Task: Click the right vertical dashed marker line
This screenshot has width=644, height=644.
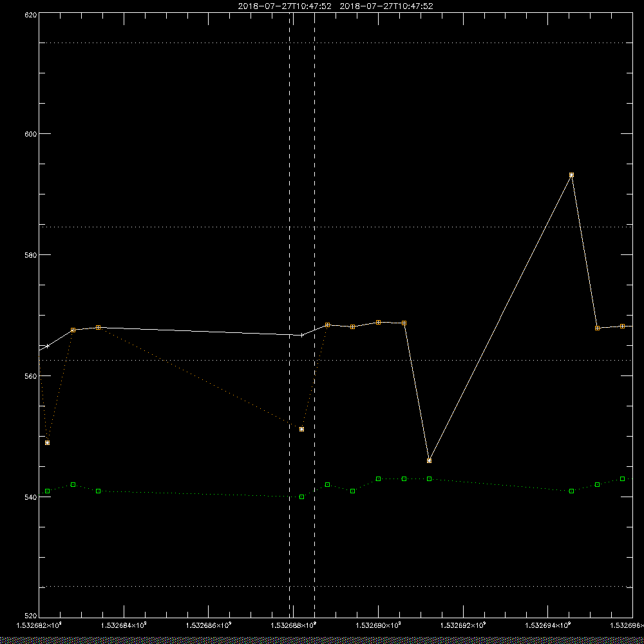Action: 315,315
